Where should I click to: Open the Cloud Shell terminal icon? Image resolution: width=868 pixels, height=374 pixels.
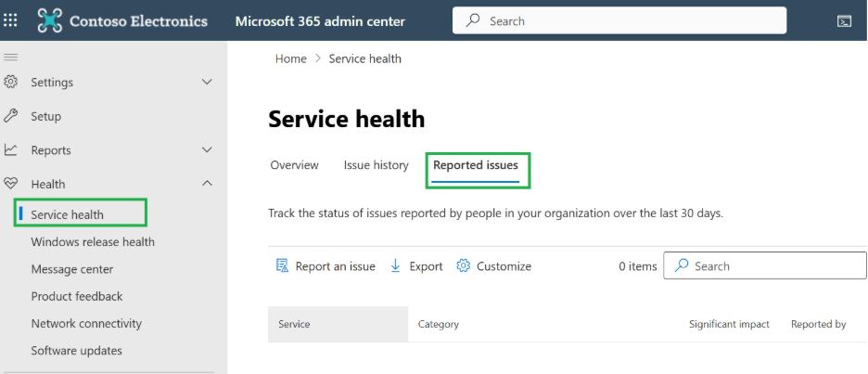[844, 21]
